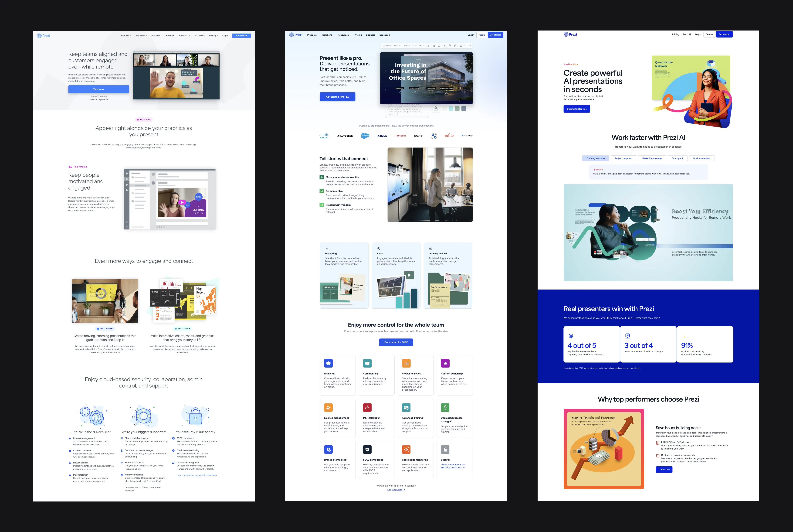Select the Business review tab
The height and width of the screenshot is (532, 793).
[x=702, y=158]
